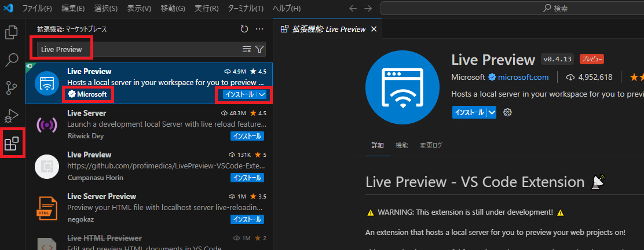Screen dimensions: 644x250
Task: Switch to the 機能 tab
Action: pos(402,145)
